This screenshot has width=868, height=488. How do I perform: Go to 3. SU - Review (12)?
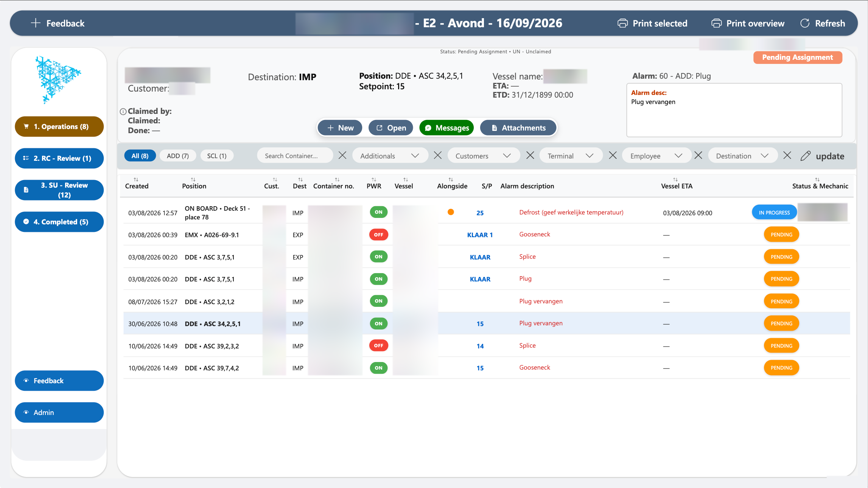pos(59,190)
